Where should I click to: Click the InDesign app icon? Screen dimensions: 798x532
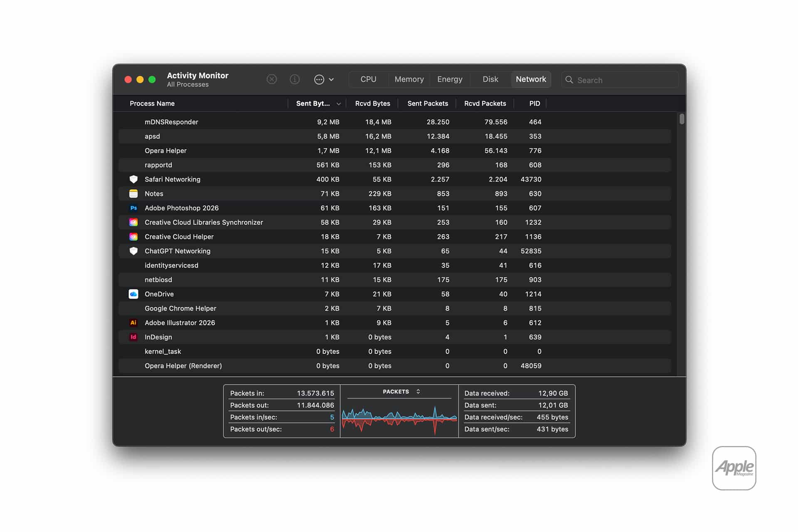click(133, 337)
